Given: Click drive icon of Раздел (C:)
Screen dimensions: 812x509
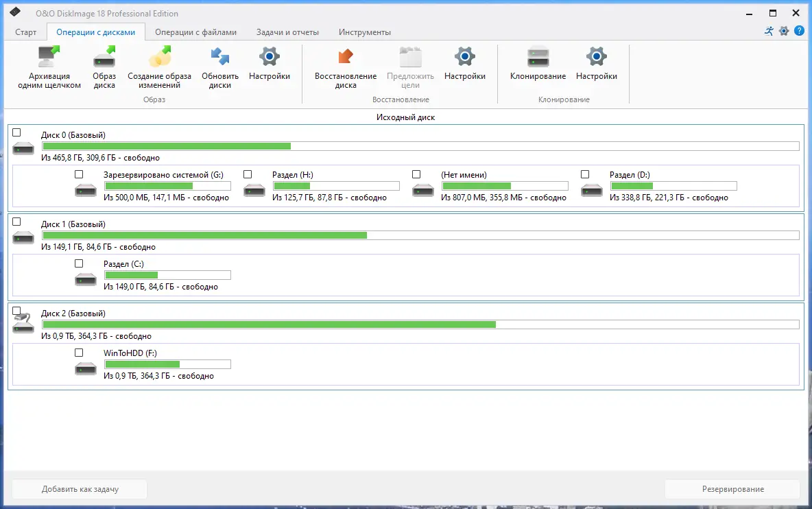Looking at the screenshot, I should point(86,280).
